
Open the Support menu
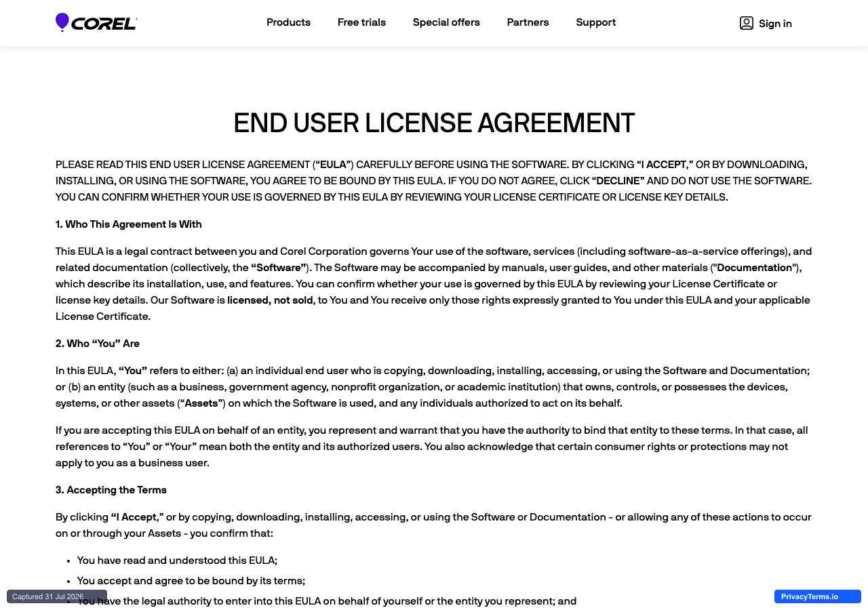coord(596,22)
